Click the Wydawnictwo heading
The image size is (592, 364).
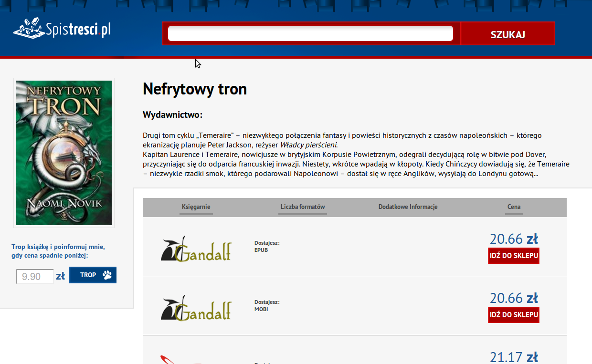(172, 115)
